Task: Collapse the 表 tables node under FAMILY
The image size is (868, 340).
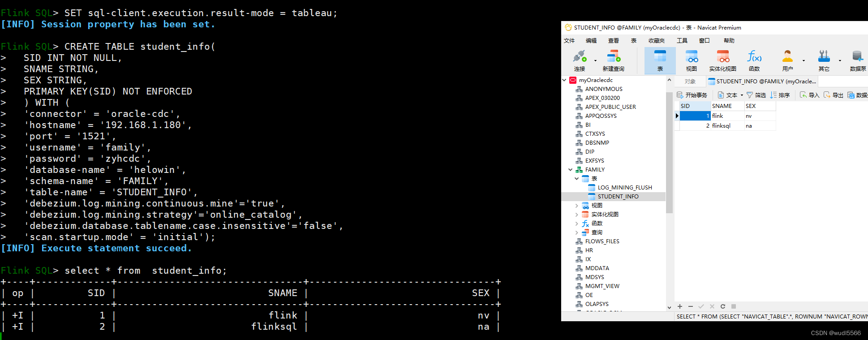Action: [x=577, y=179]
